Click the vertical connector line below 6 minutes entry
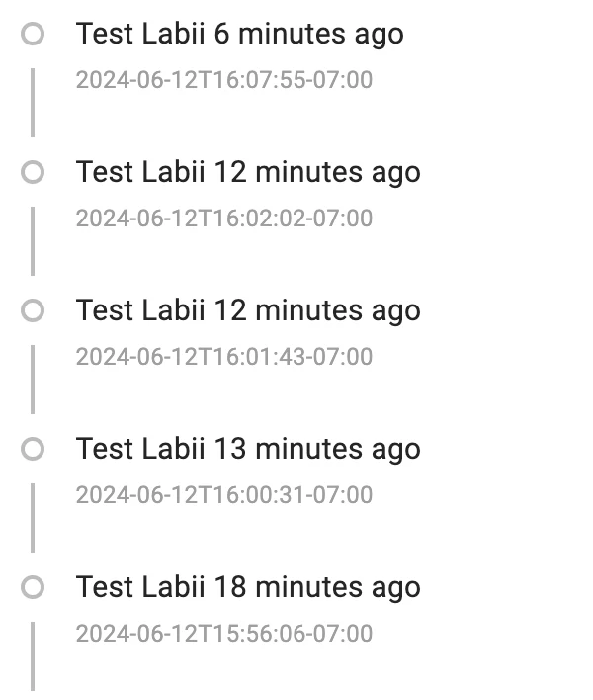Screen dimensions: 593x700 [33, 103]
